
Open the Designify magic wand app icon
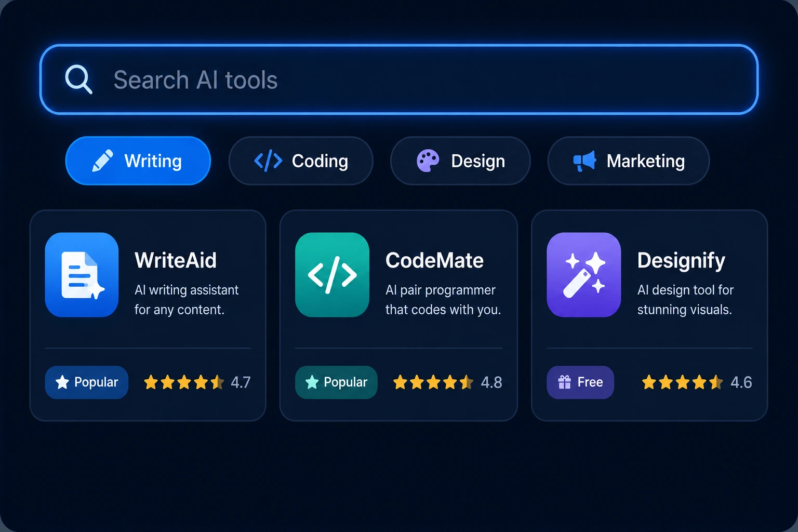[x=584, y=275]
